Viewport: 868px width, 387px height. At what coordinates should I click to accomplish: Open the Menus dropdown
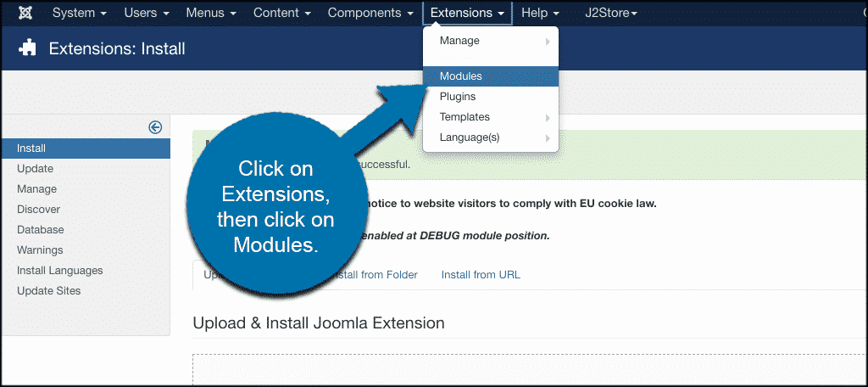(x=211, y=13)
